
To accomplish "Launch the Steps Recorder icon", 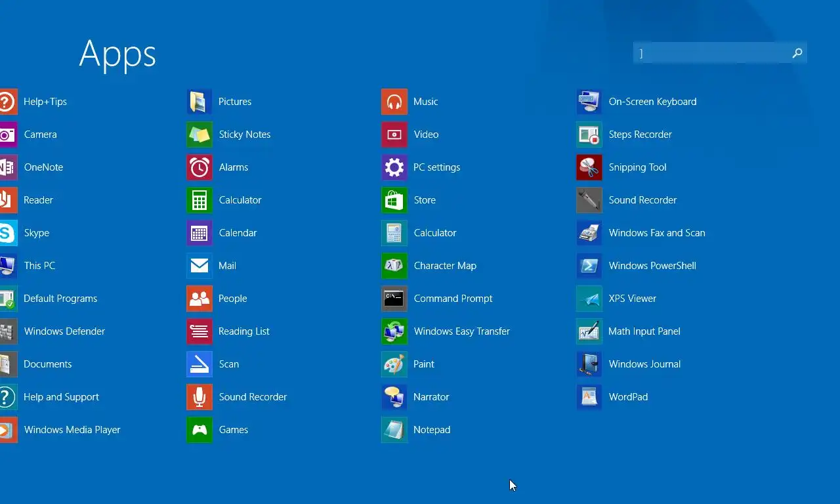I will click(x=589, y=135).
